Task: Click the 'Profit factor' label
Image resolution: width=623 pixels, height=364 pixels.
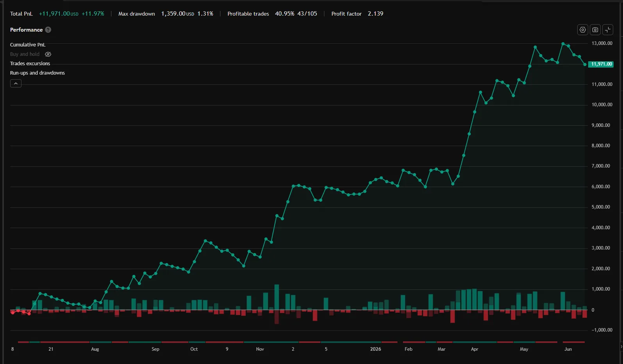Action: tap(347, 14)
